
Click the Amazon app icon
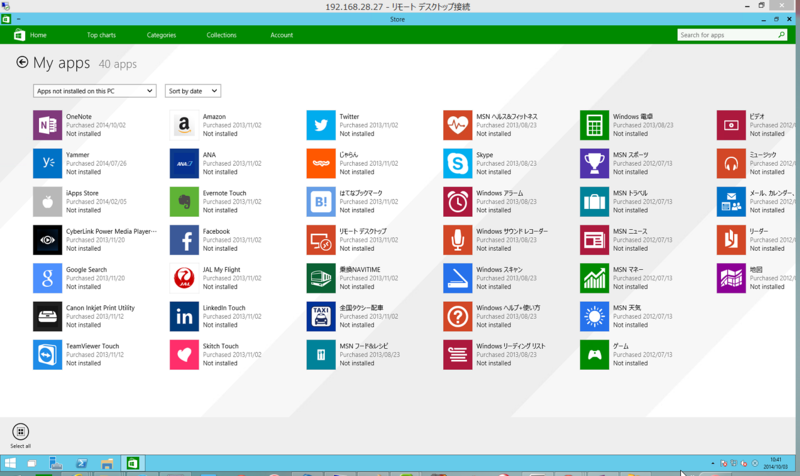[x=184, y=125]
